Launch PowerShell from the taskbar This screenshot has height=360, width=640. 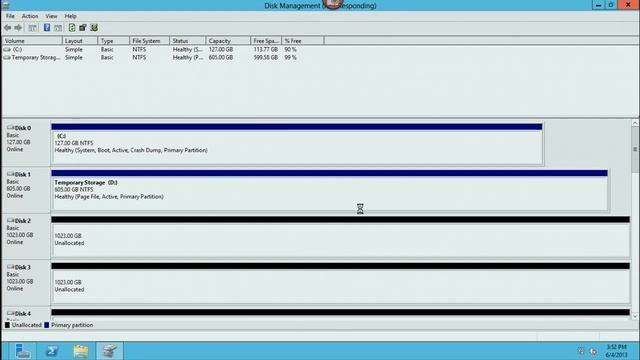[52, 351]
